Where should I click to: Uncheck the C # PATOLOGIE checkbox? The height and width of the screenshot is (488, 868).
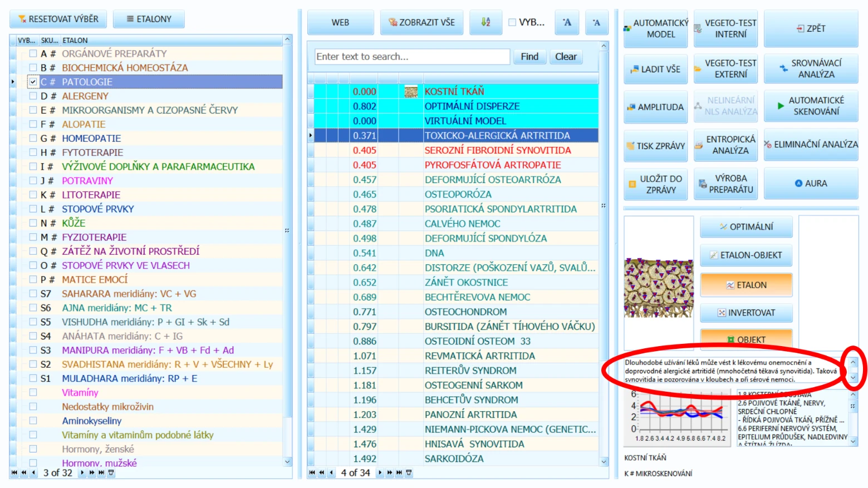coord(33,82)
